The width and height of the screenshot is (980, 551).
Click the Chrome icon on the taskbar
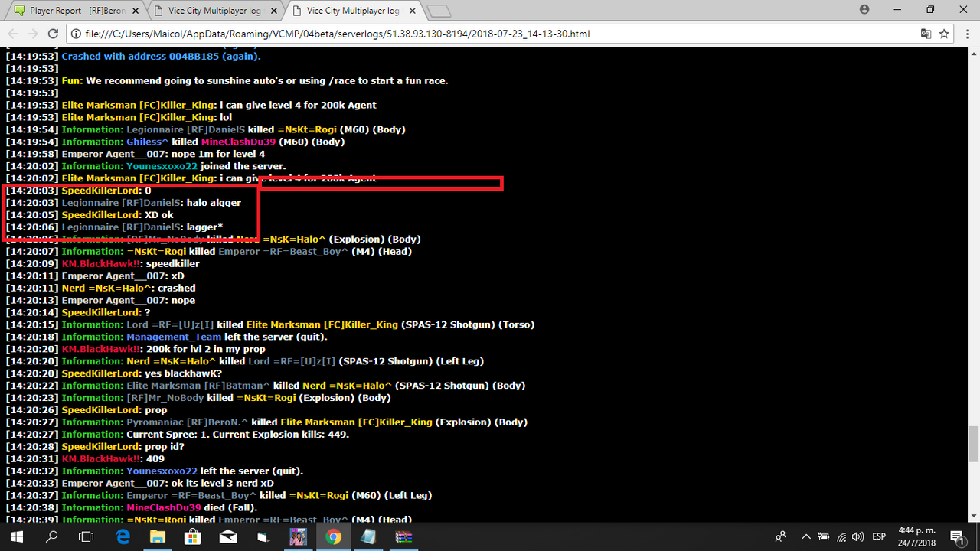point(333,537)
